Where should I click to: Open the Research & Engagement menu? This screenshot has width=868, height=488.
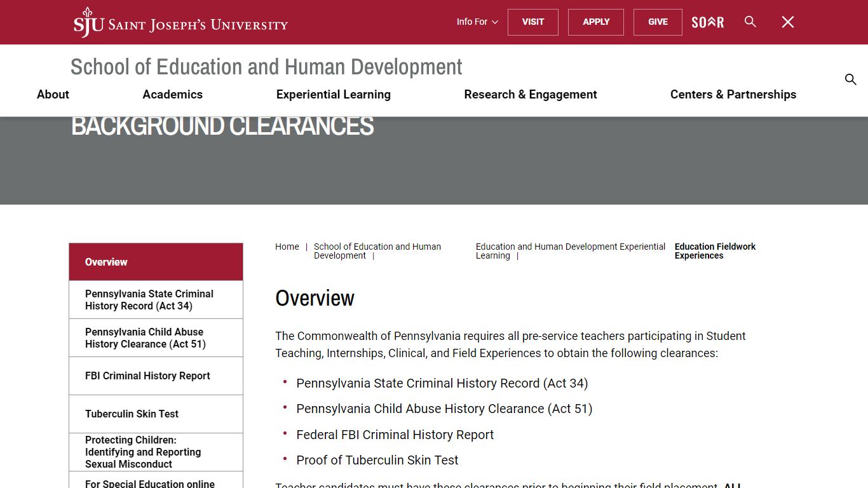[x=531, y=94]
